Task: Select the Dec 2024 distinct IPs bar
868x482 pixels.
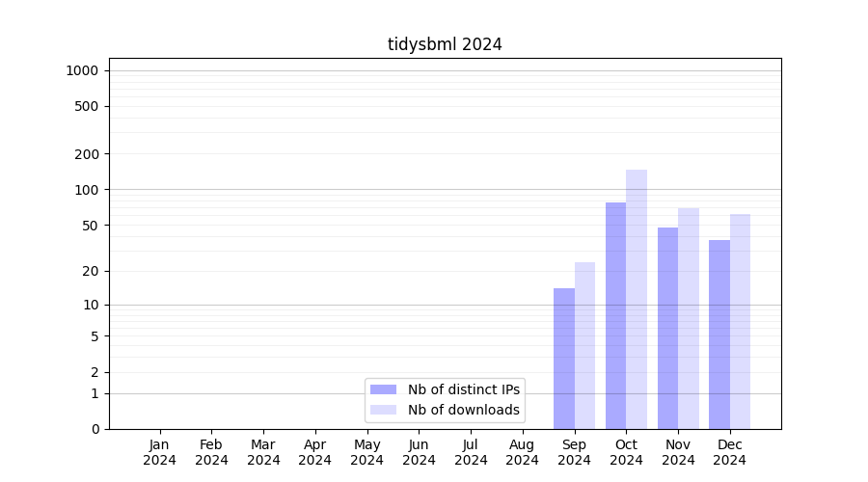Action: [x=719, y=335]
